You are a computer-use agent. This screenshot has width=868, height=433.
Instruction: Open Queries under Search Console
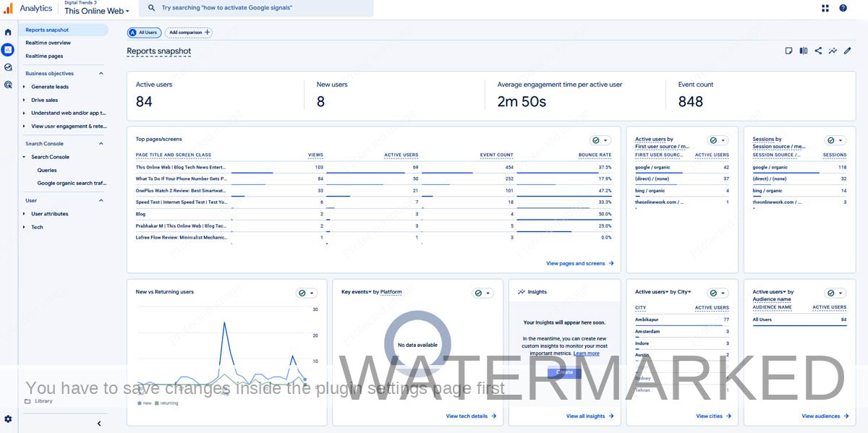tap(47, 171)
